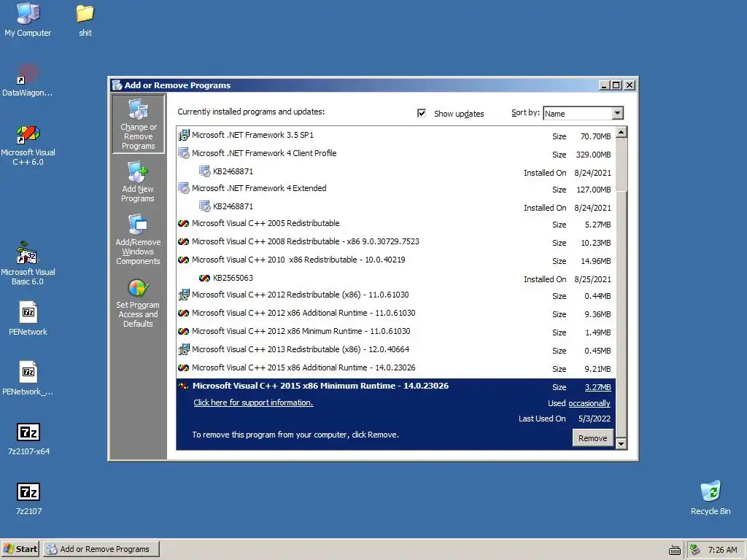Click Visual C++ 2012 Redistributable (x86) icon
This screenshot has width=747, height=560.
[x=183, y=295]
